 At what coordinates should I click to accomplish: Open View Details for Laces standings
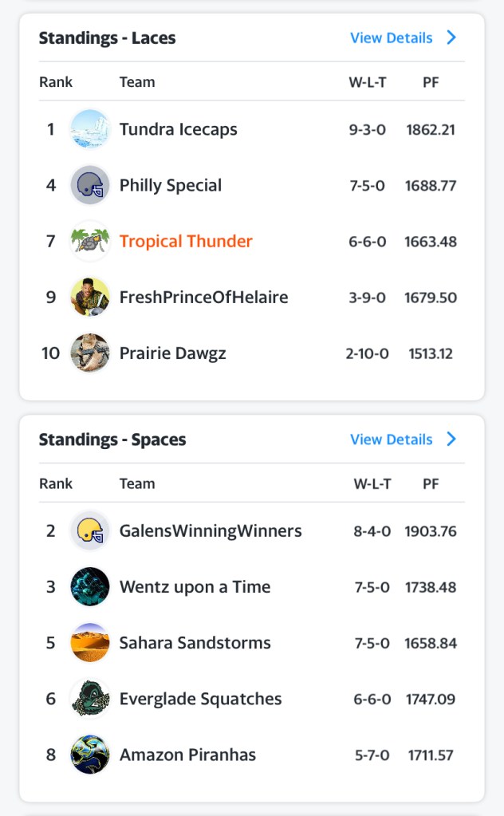point(391,37)
